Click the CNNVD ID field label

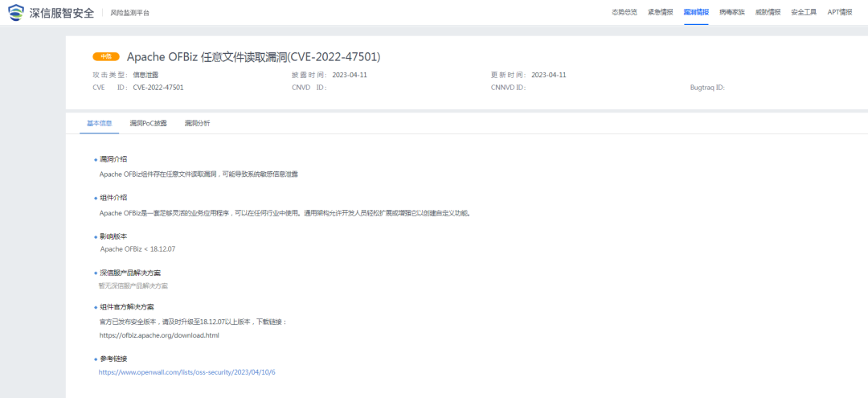(508, 88)
